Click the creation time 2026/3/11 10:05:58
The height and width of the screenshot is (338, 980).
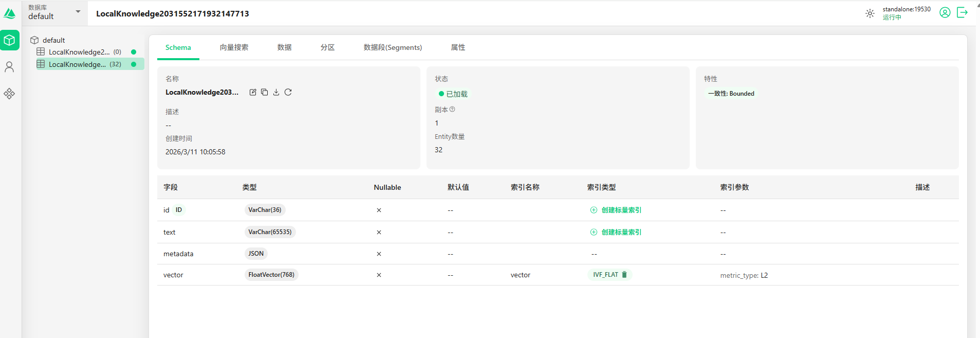[195, 152]
